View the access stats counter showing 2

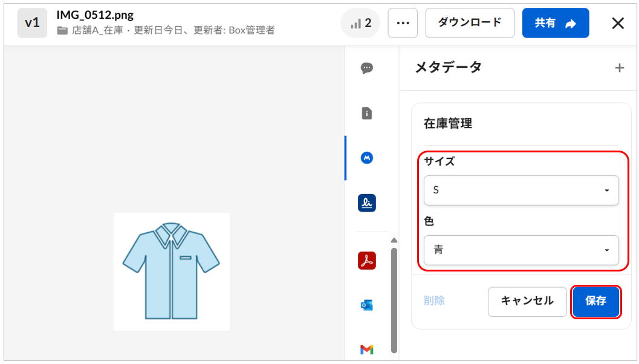[x=360, y=23]
